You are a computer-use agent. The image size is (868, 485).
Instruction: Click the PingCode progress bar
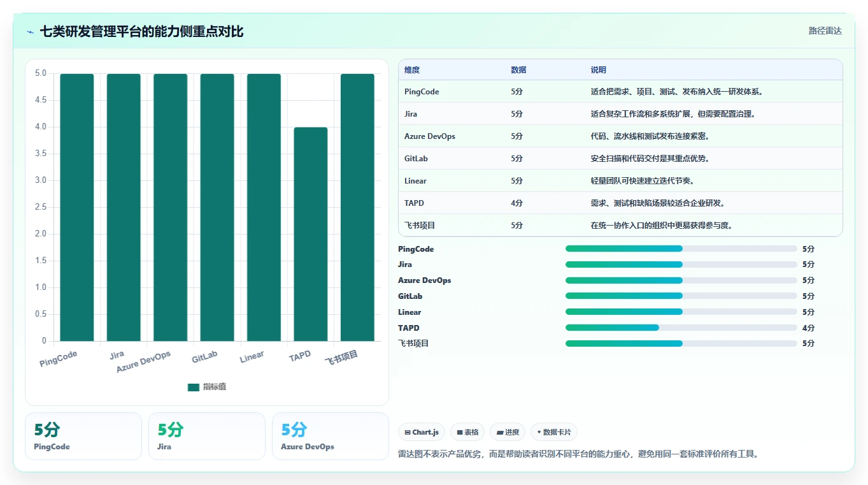pos(681,249)
